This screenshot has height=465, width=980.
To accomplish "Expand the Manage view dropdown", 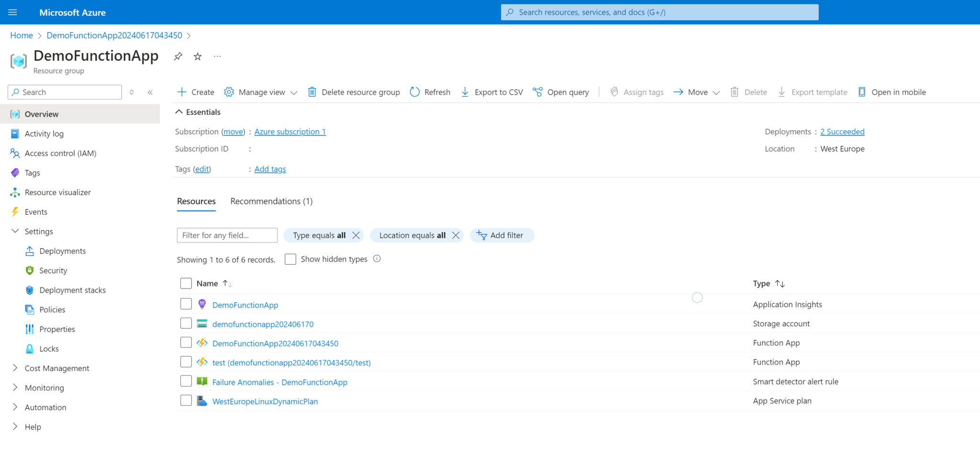I will [x=260, y=92].
